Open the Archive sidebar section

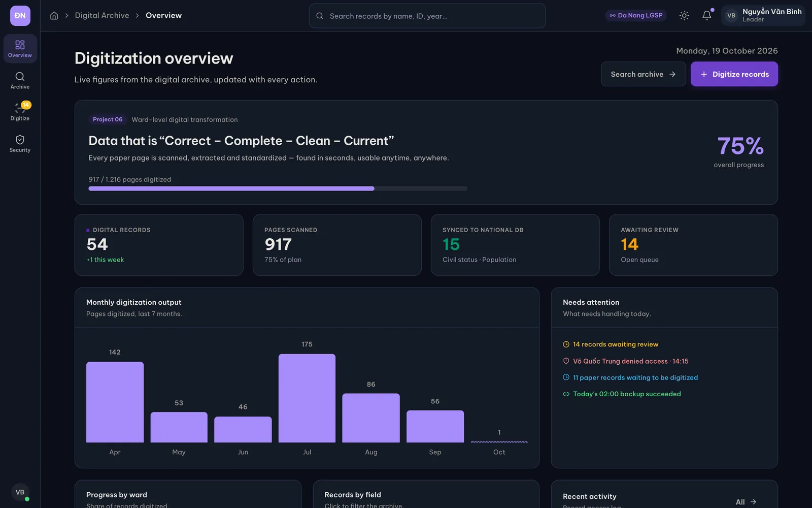pyautogui.click(x=20, y=80)
